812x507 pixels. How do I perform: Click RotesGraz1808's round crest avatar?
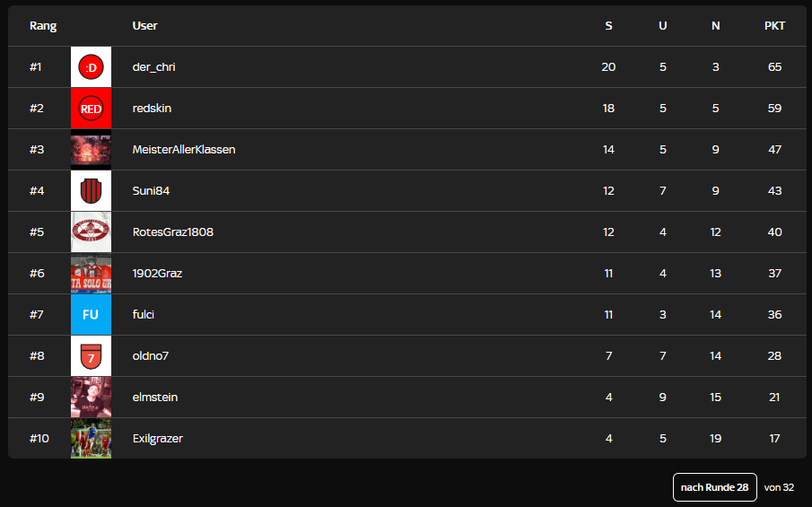tap(91, 232)
